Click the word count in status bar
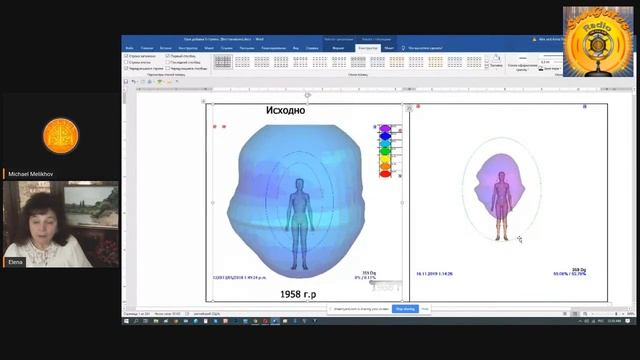This screenshot has width=640, height=360. (167, 314)
